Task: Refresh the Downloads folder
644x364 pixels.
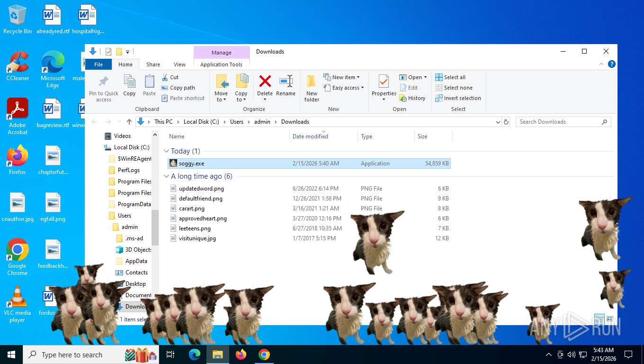Action: point(506,122)
